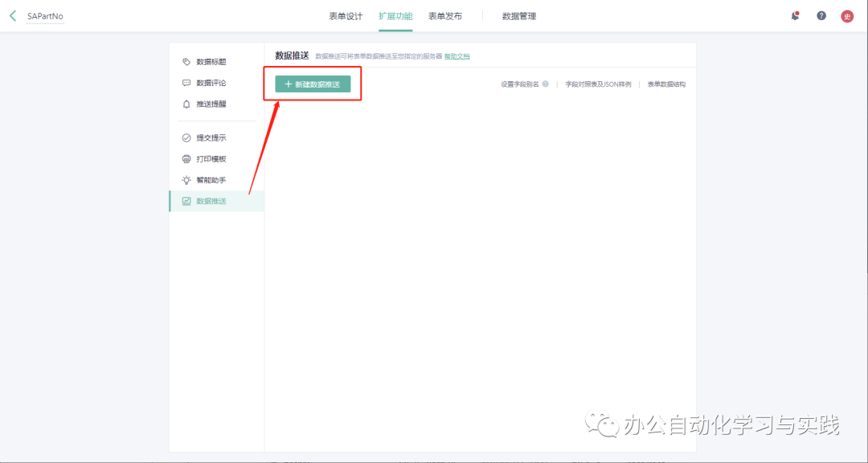Click the 打印模板 printer icon
The height and width of the screenshot is (463, 868).
click(x=186, y=159)
